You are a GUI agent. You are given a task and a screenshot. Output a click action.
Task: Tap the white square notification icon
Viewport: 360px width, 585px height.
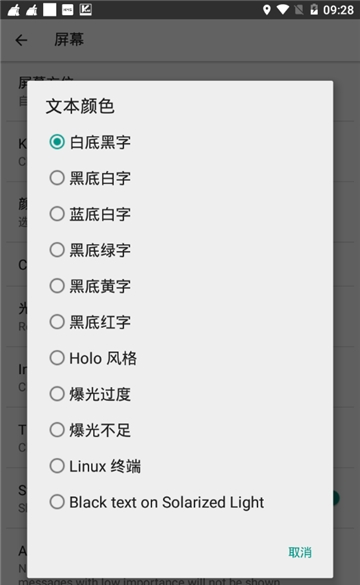pyautogui.click(x=49, y=10)
